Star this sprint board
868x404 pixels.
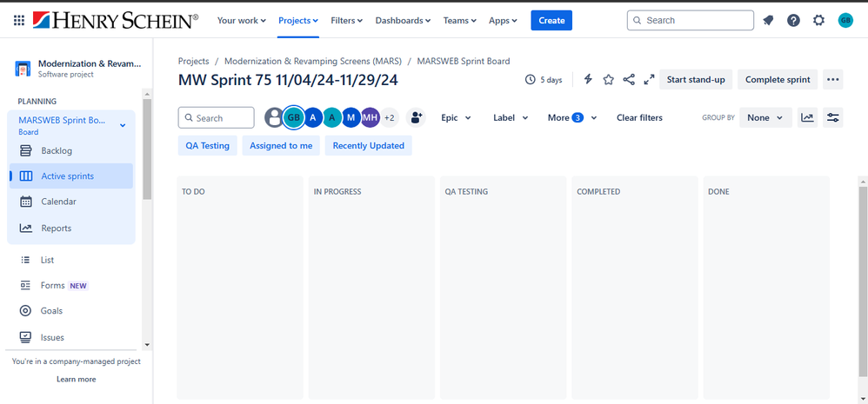coord(608,80)
